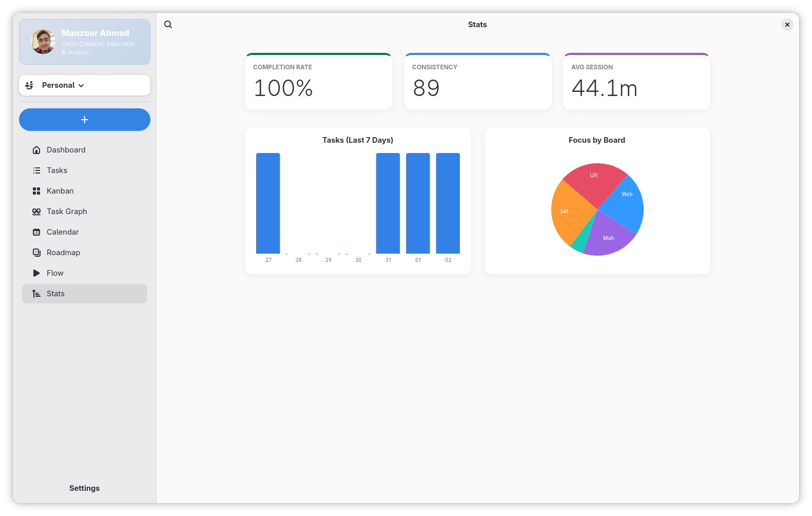Add a new item with plus button
The width and height of the screenshot is (812, 516).
point(85,120)
